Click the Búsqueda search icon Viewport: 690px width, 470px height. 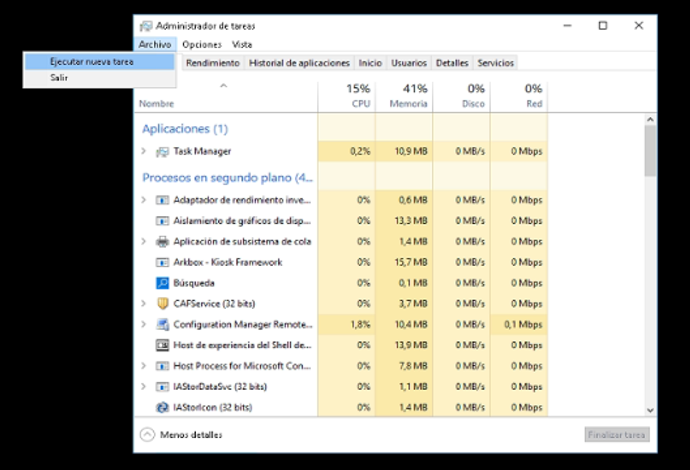[163, 283]
